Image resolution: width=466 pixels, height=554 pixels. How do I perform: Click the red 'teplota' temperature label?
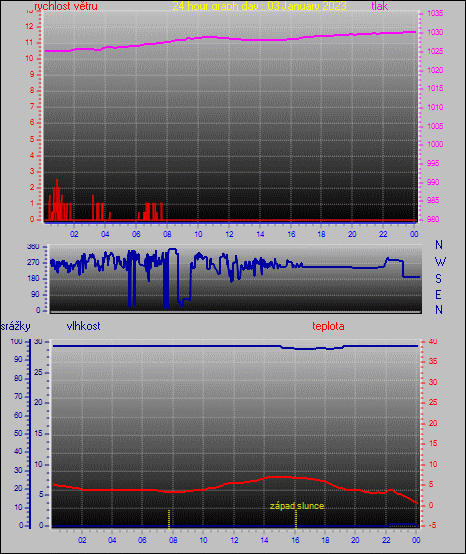click(x=328, y=326)
